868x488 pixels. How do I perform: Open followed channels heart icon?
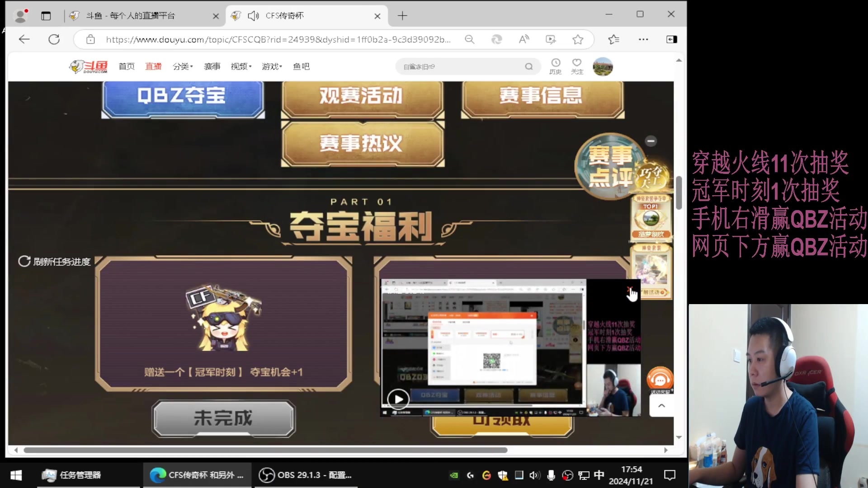point(577,66)
